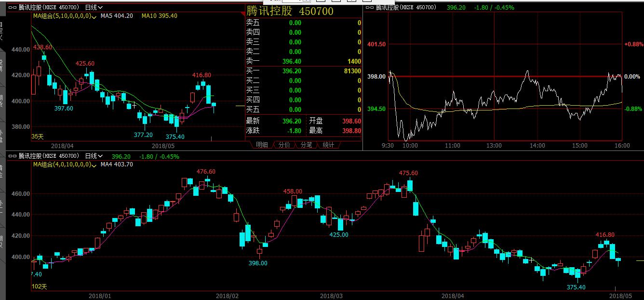644x300 pixels.
Task: Click the 401.50 axis label in intraday chart
Action: pyautogui.click(x=376, y=44)
